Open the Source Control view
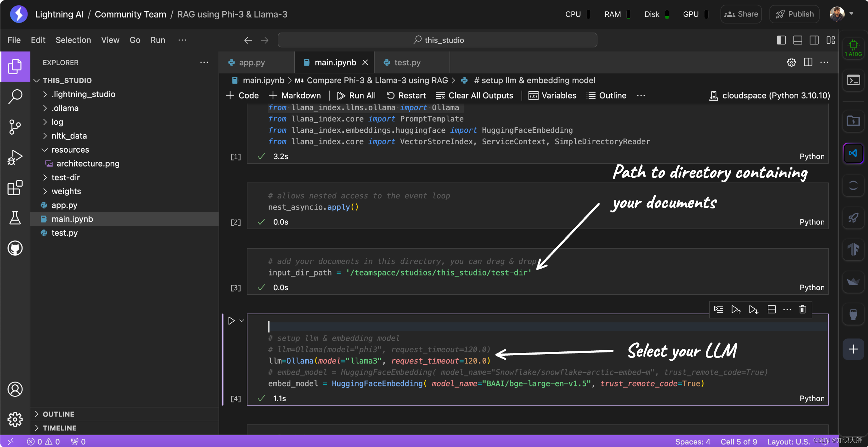 tap(15, 127)
